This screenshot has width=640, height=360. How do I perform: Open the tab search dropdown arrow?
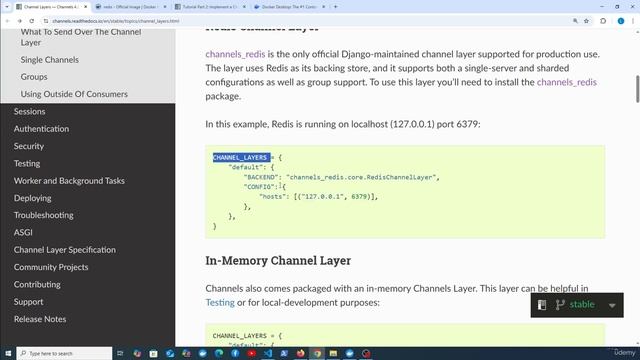coord(7,7)
